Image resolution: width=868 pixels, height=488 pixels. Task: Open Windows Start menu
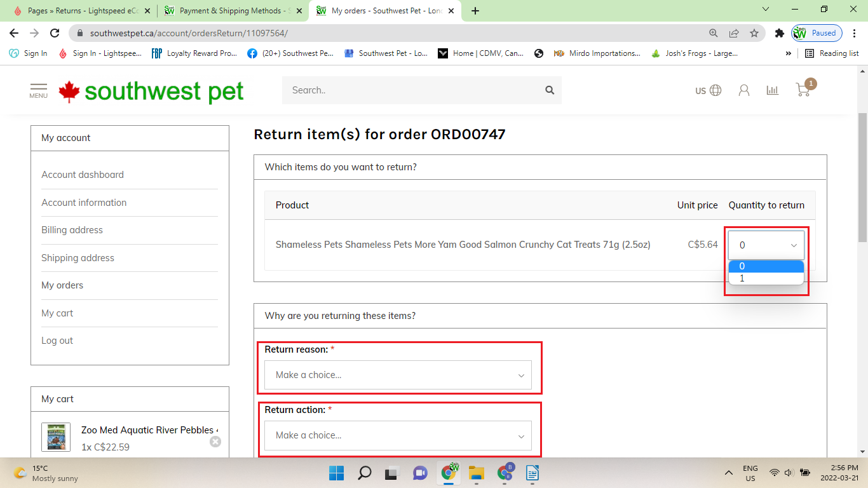click(x=336, y=473)
